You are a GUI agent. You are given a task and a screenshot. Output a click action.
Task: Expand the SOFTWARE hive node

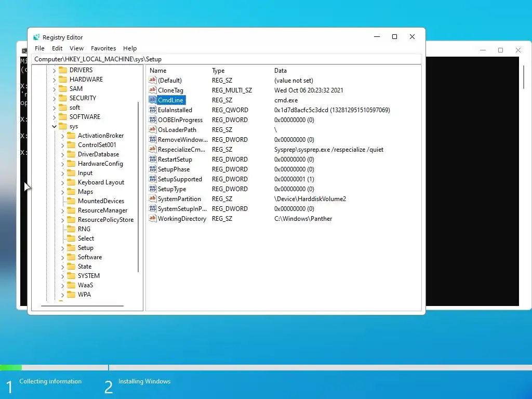pyautogui.click(x=54, y=117)
